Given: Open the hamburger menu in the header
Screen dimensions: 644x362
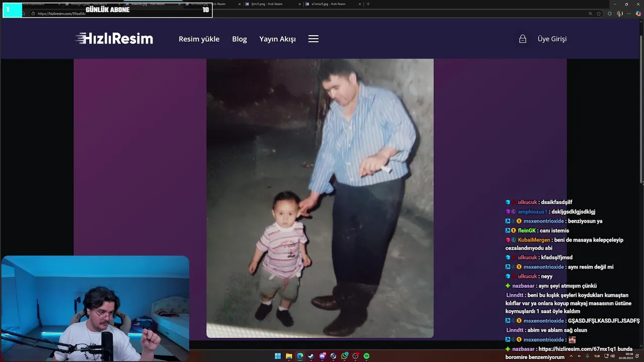Looking at the screenshot, I should (313, 39).
